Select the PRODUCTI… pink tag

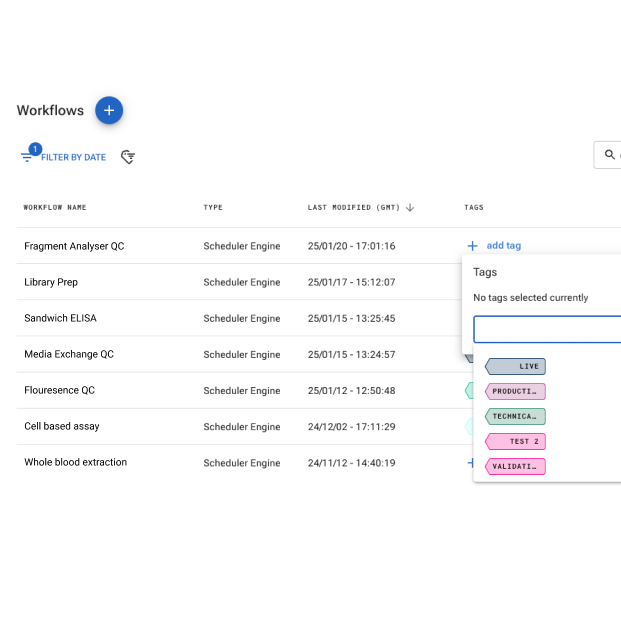516,392
